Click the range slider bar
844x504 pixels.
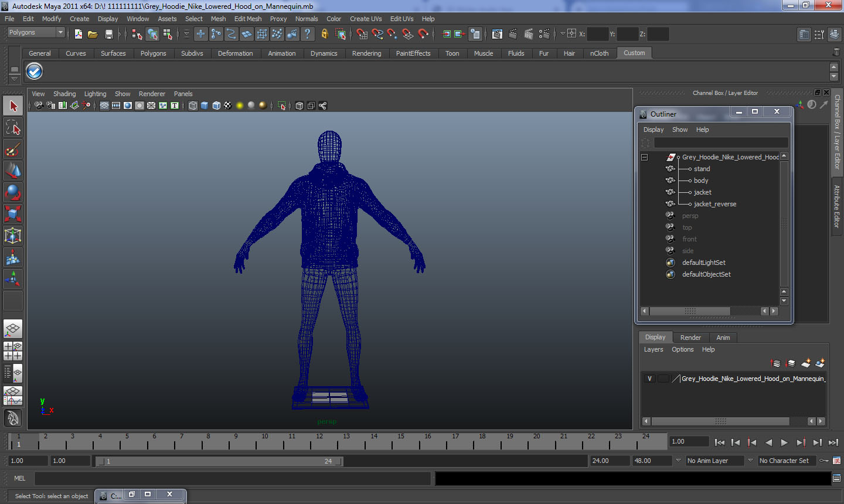[219, 461]
